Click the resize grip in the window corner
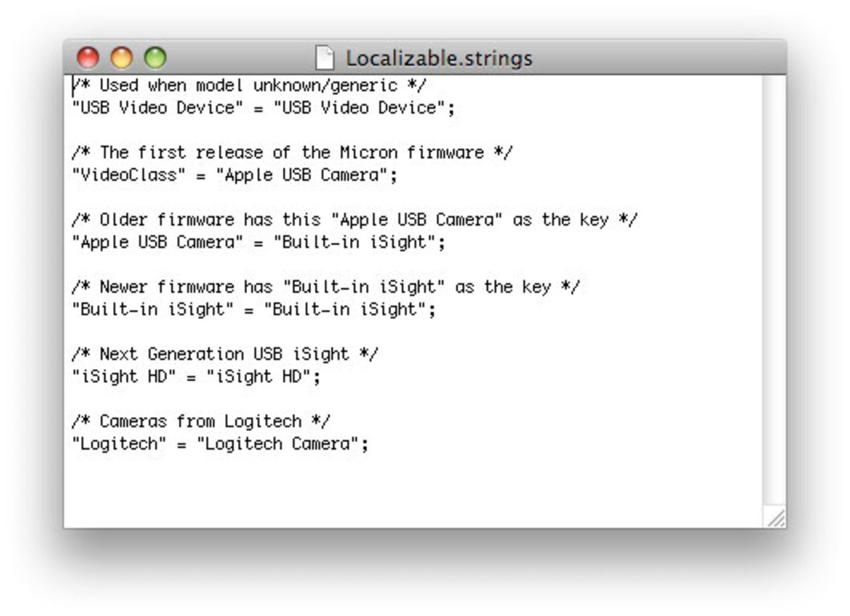 coord(776,518)
